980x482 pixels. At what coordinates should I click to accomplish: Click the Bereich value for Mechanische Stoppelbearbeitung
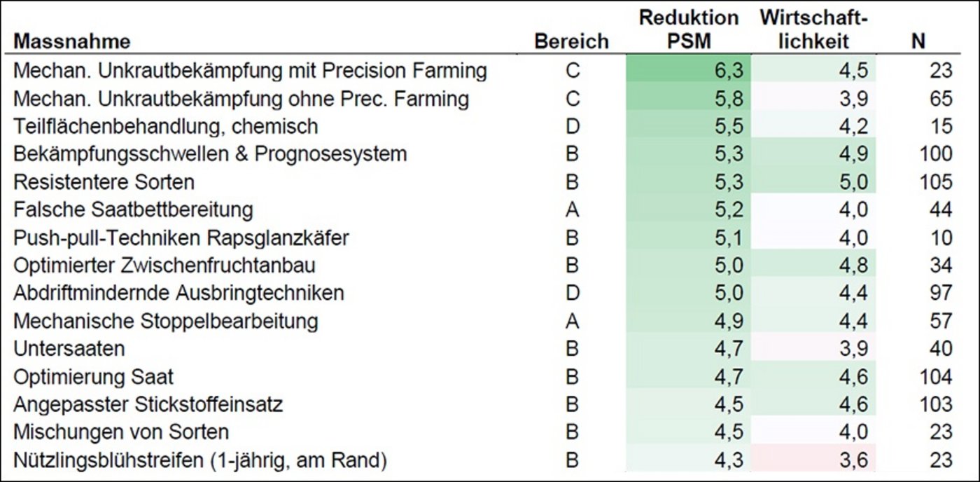point(572,321)
